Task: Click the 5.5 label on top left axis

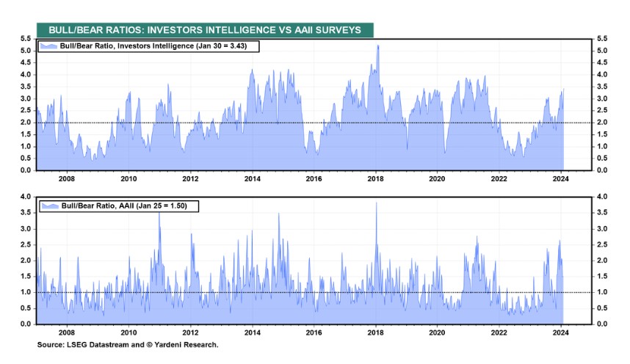Action: click(26, 39)
